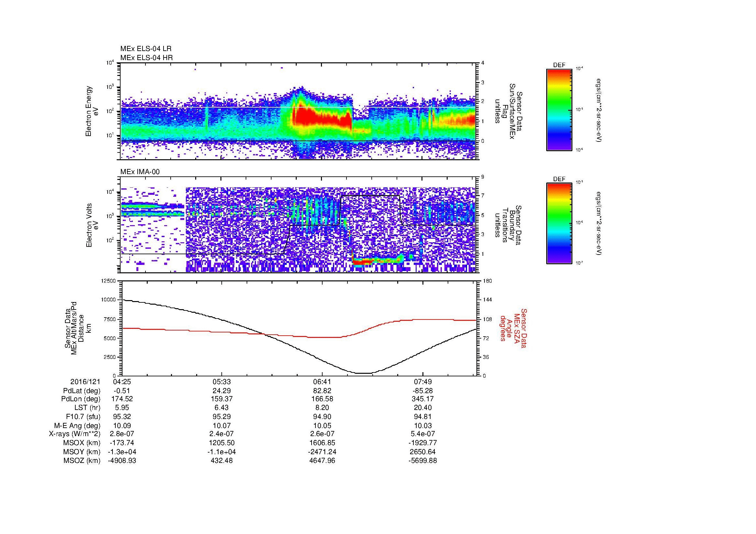This screenshot has width=756, height=534.
Task: Click the LST value '20.40'
Action: tap(423, 408)
